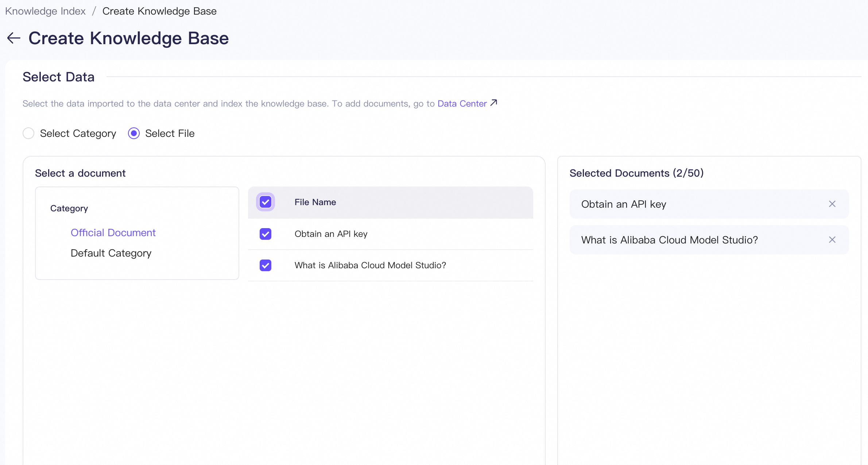Click What is Alibaba Cloud Model Studio? file name
Viewport: 868px width, 465px height.
[x=370, y=265]
